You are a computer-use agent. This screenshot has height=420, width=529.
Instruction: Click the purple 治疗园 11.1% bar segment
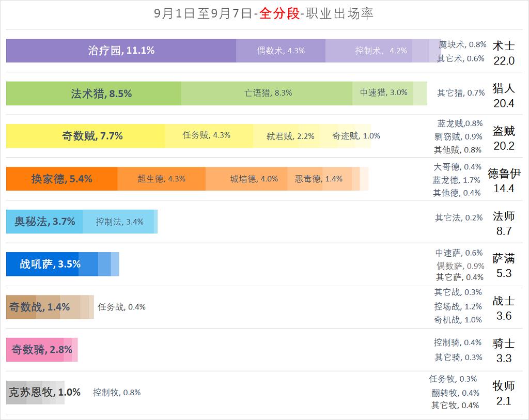point(121,51)
